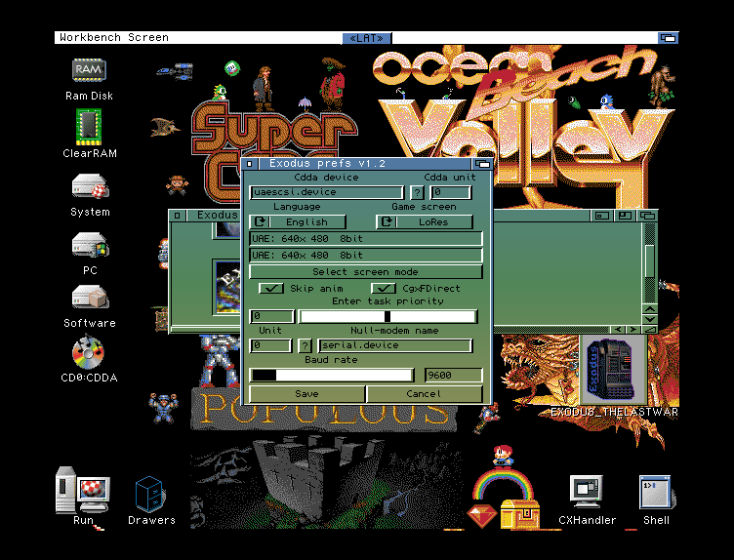Click the Exodus drawer window depth gadget
This screenshot has width=734, height=560.
click(648, 216)
